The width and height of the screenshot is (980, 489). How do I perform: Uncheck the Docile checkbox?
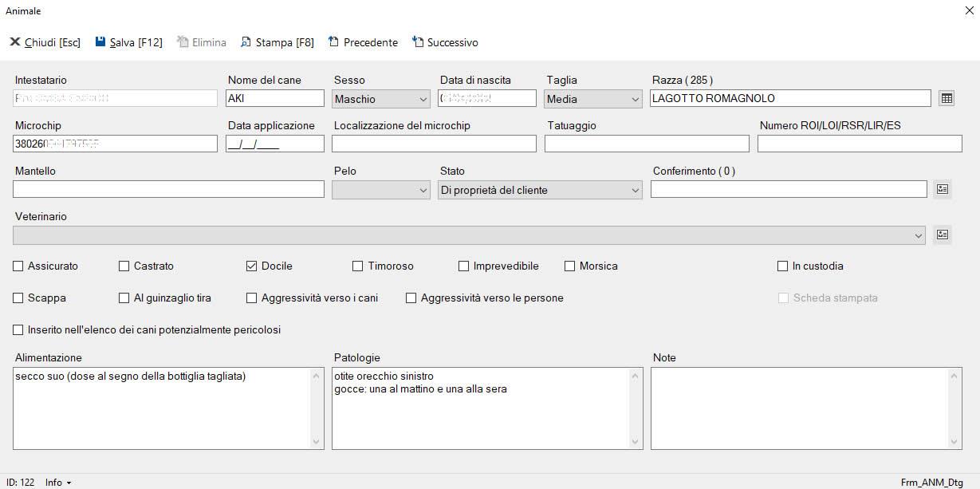pyautogui.click(x=252, y=266)
